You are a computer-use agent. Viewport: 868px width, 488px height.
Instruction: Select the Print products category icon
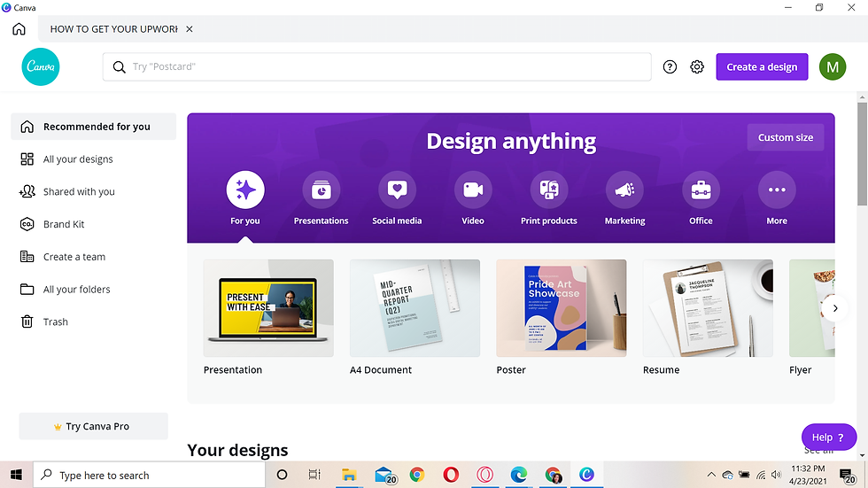click(x=548, y=190)
